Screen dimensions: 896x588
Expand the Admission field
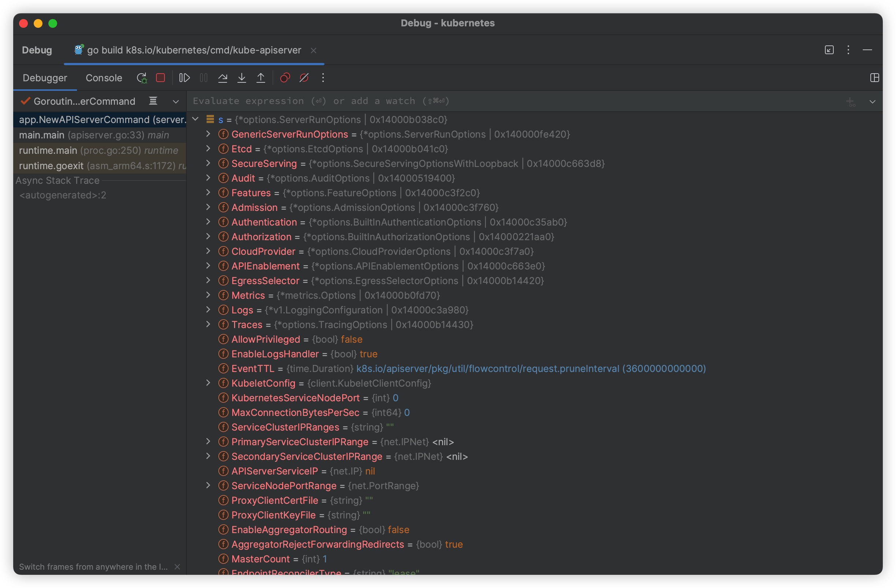pos(208,207)
